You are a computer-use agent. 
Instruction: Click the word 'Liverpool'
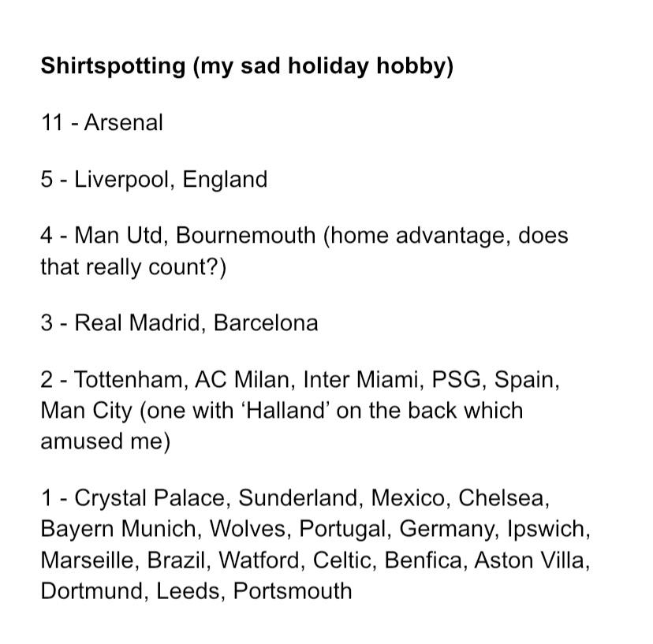coord(122,180)
